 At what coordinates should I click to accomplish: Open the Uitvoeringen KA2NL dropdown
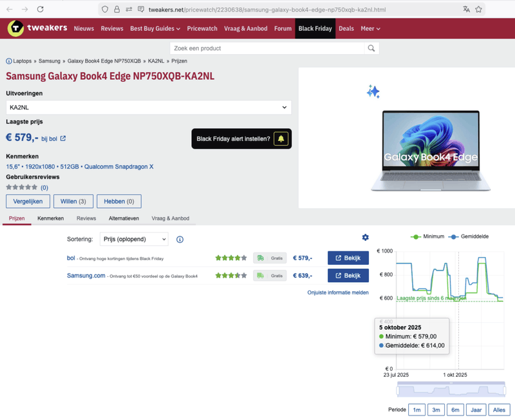pyautogui.click(x=149, y=108)
